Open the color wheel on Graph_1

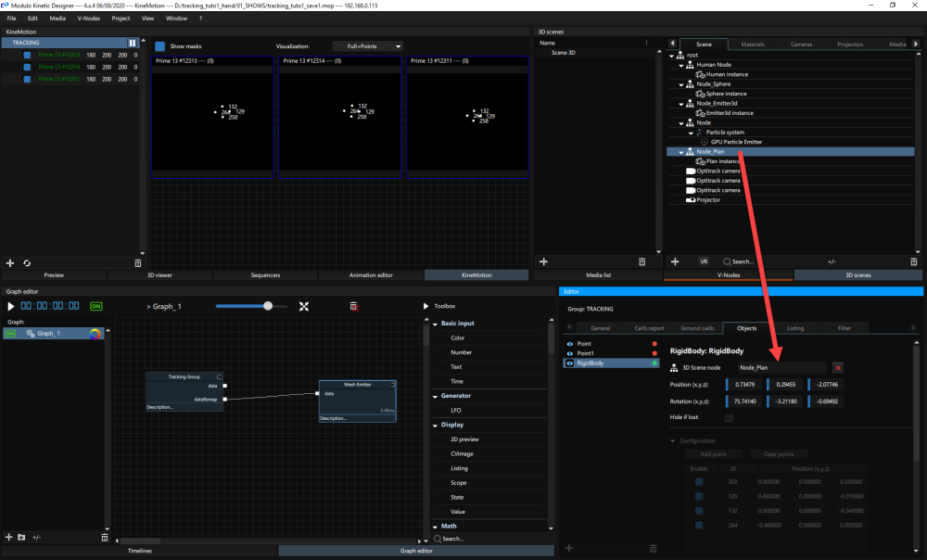click(x=95, y=334)
